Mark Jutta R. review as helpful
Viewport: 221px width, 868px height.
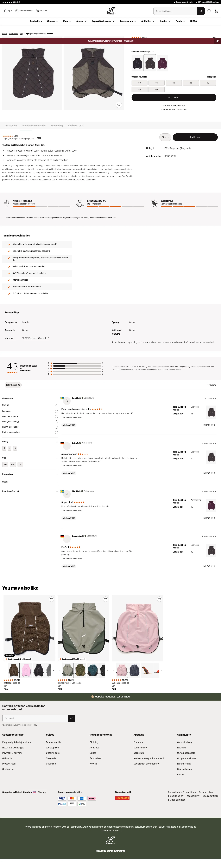click(x=212, y=473)
